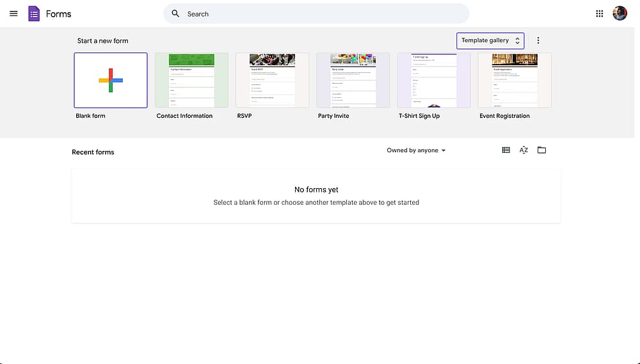
Task: Select the Party Invite template thumbnail
Action: (x=353, y=81)
